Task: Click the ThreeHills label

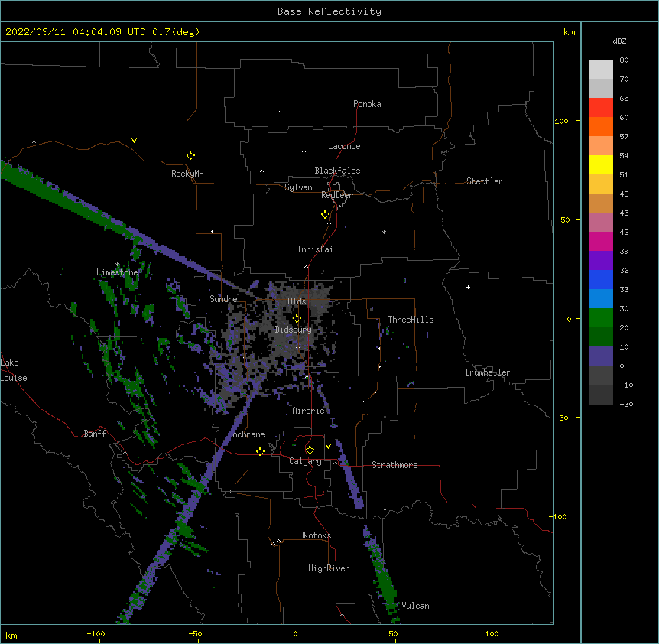Action: click(411, 320)
